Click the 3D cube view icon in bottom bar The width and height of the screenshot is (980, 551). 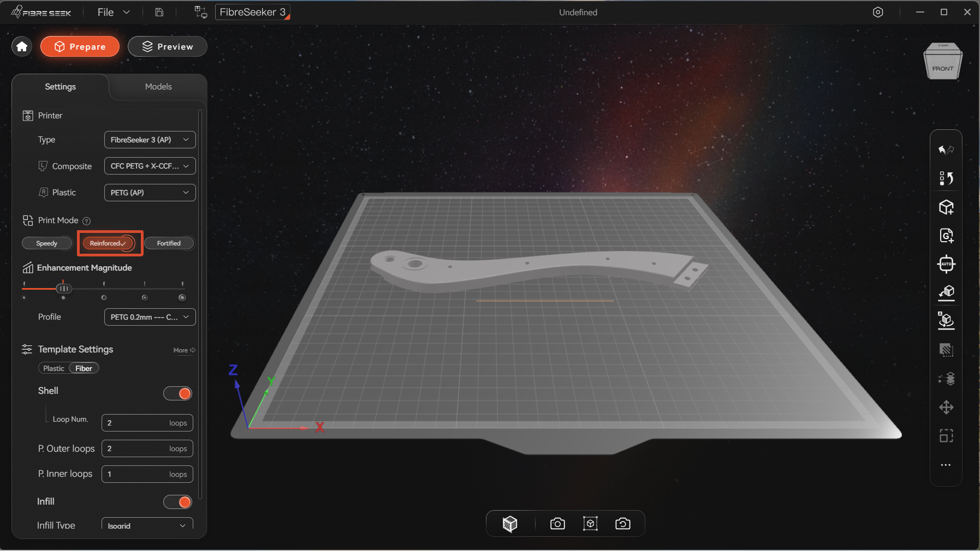[510, 524]
